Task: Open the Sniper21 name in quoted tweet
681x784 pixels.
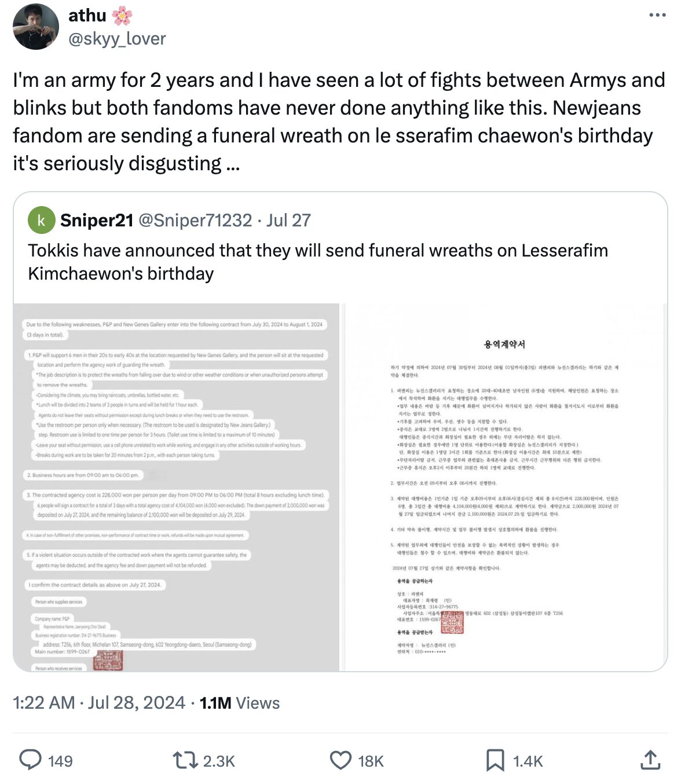Action: pyautogui.click(x=97, y=220)
